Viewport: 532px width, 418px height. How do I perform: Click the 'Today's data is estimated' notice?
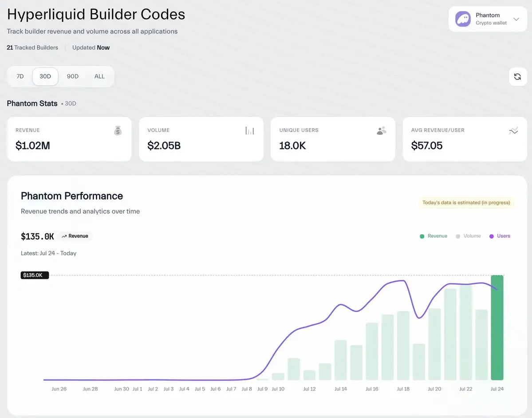pyautogui.click(x=466, y=202)
